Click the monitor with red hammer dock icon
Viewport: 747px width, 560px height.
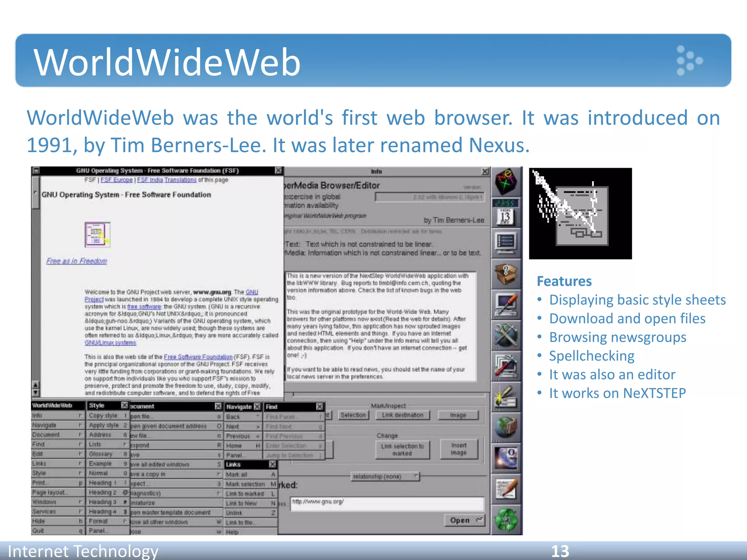(506, 366)
